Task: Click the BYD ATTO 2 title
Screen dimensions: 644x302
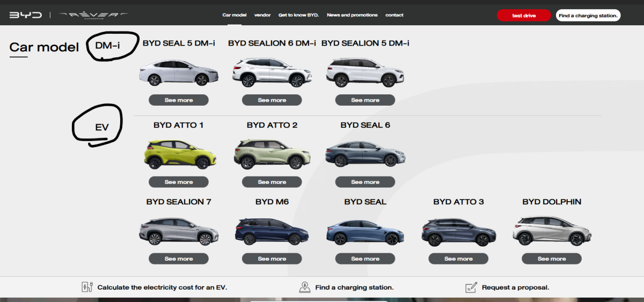Action: [x=272, y=125]
